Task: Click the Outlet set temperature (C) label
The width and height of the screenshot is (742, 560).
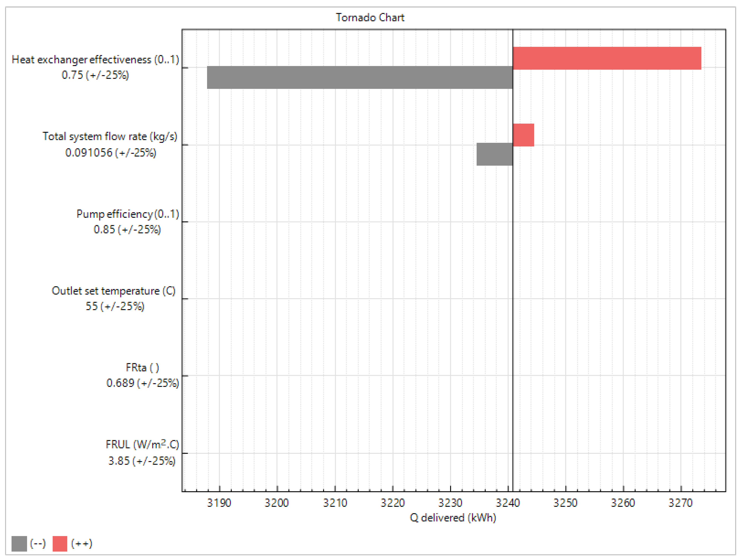Action: 113,291
